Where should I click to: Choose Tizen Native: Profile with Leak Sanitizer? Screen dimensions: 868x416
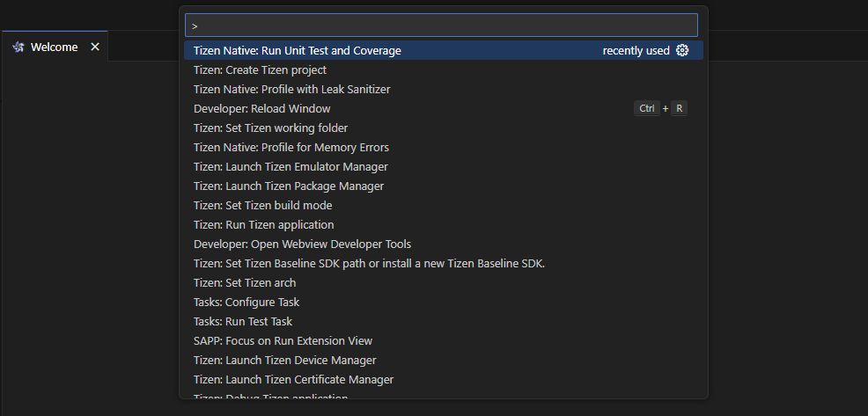[291, 90]
